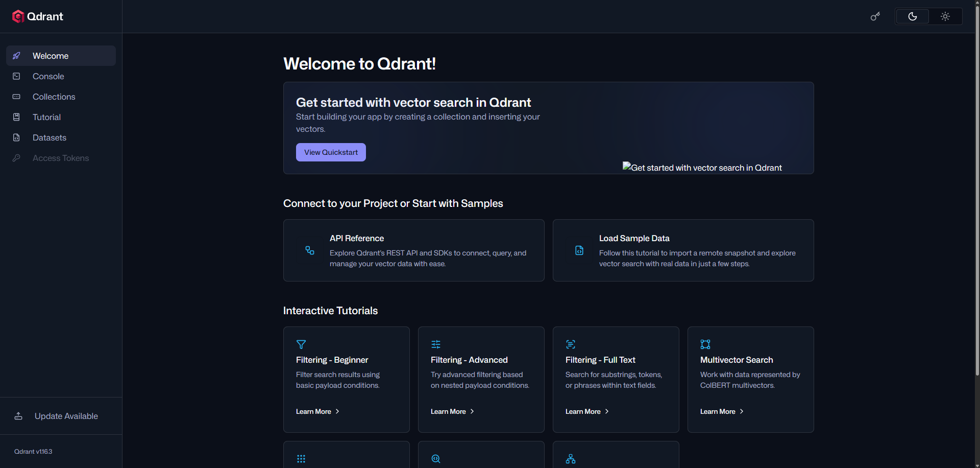Screen dimensions: 980x468
Task: Click the Qdrant v1.16.3 version text
Action: [x=33, y=452]
